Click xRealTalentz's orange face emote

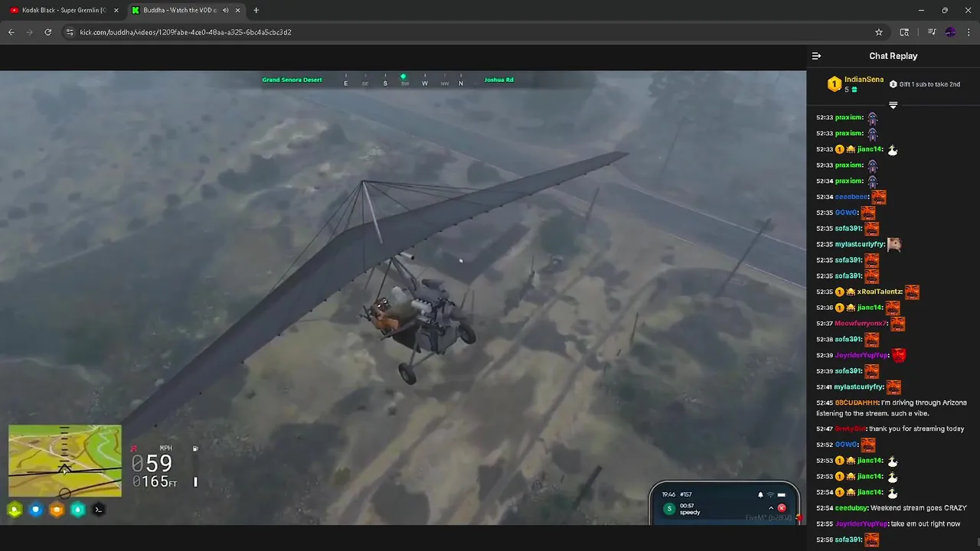[912, 292]
